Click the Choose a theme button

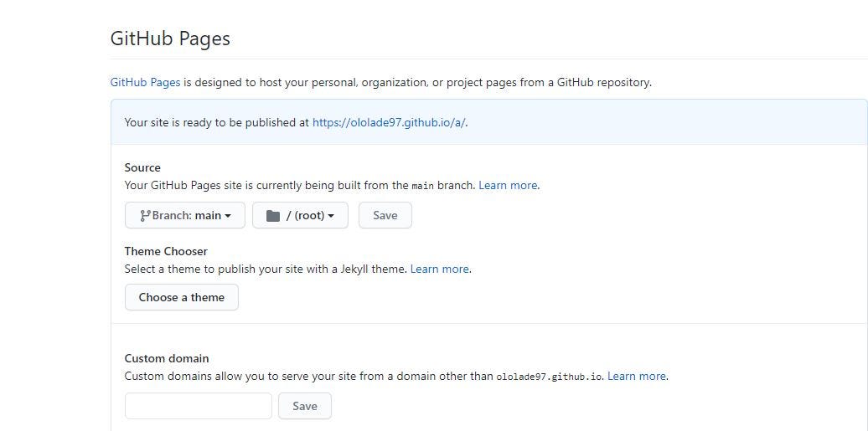(x=182, y=297)
